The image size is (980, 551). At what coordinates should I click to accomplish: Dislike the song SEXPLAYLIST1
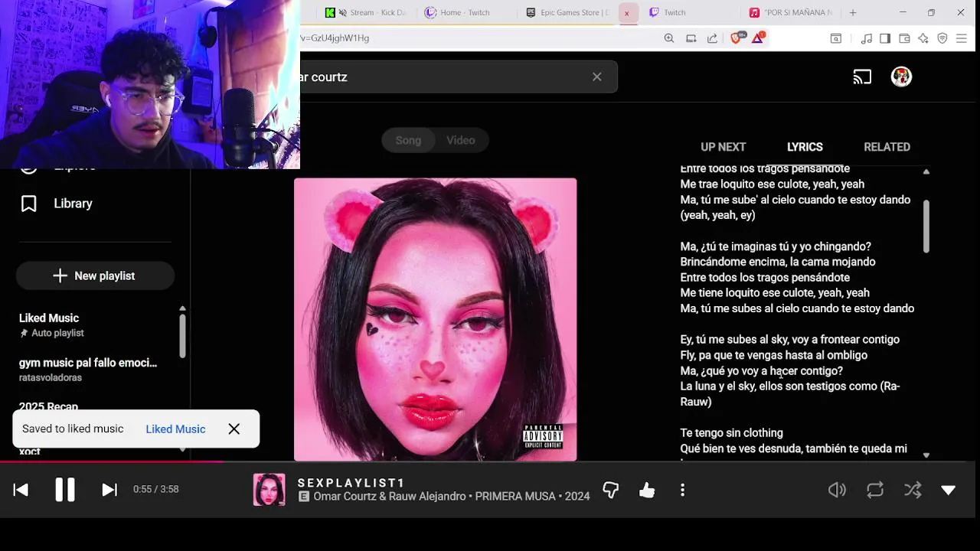(610, 490)
